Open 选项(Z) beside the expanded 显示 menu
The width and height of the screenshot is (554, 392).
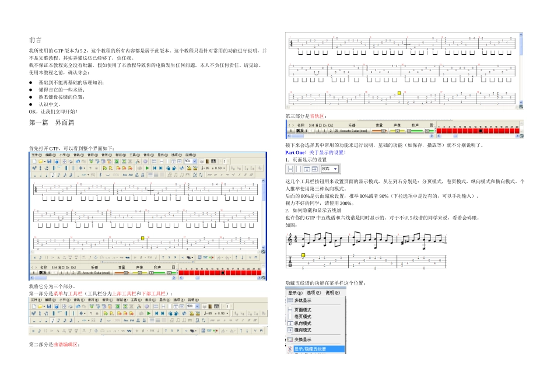[314, 293]
